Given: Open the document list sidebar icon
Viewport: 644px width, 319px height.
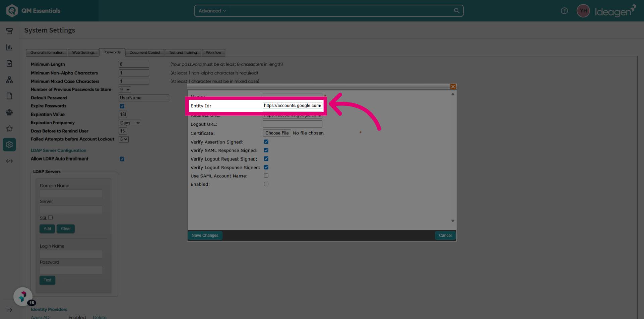Looking at the screenshot, I should [9, 63].
